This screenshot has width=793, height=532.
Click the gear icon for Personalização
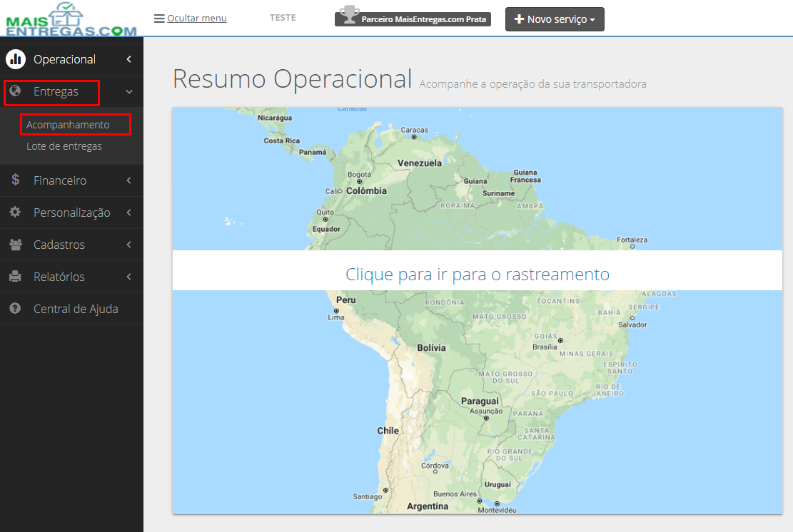(x=15, y=212)
